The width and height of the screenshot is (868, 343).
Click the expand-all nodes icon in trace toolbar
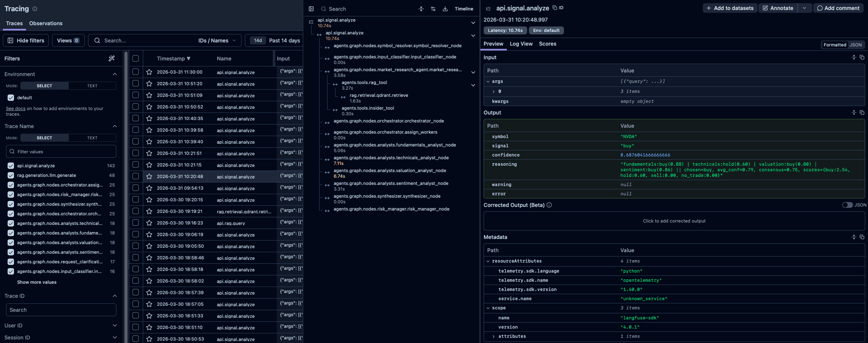coord(421,9)
